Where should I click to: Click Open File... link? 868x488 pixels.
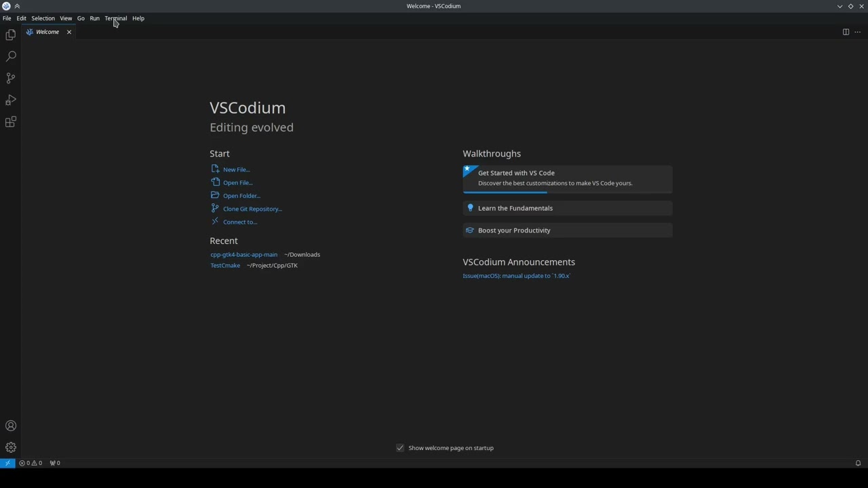click(237, 182)
